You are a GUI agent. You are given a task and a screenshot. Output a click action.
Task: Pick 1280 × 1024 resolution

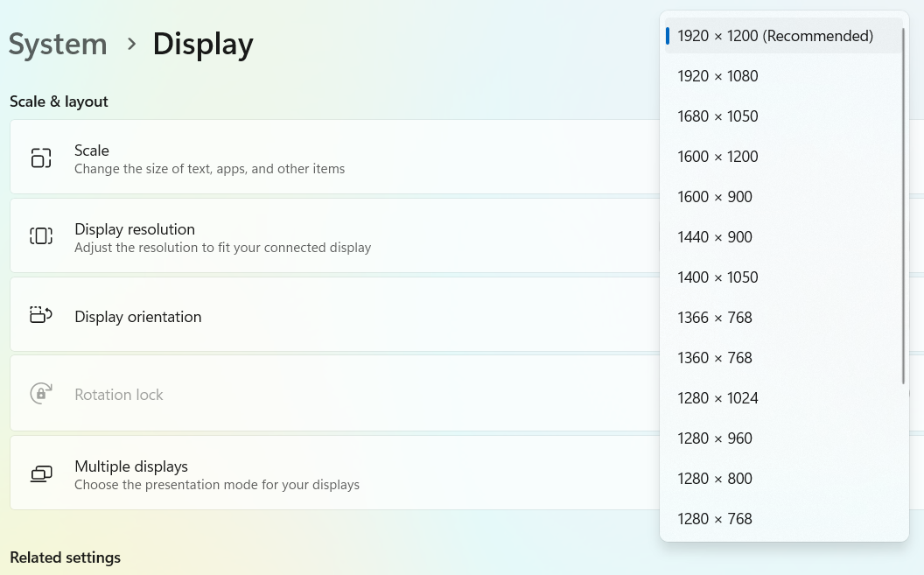coord(784,398)
